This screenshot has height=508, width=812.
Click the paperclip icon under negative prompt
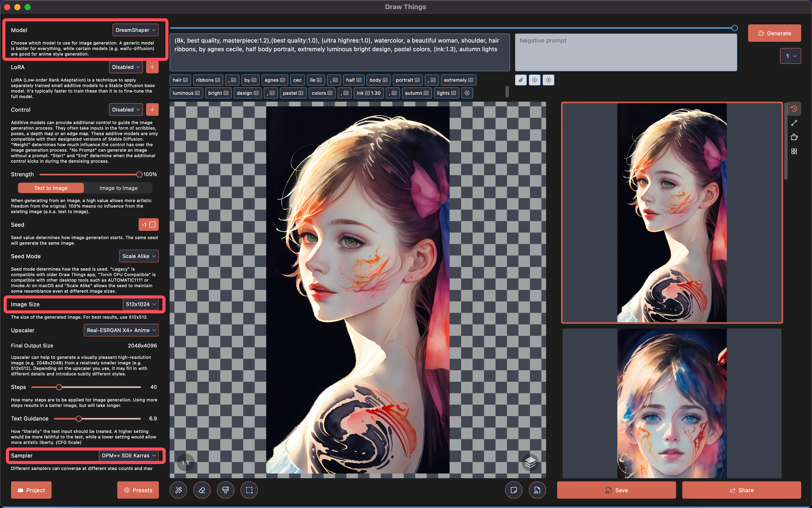[x=521, y=80]
